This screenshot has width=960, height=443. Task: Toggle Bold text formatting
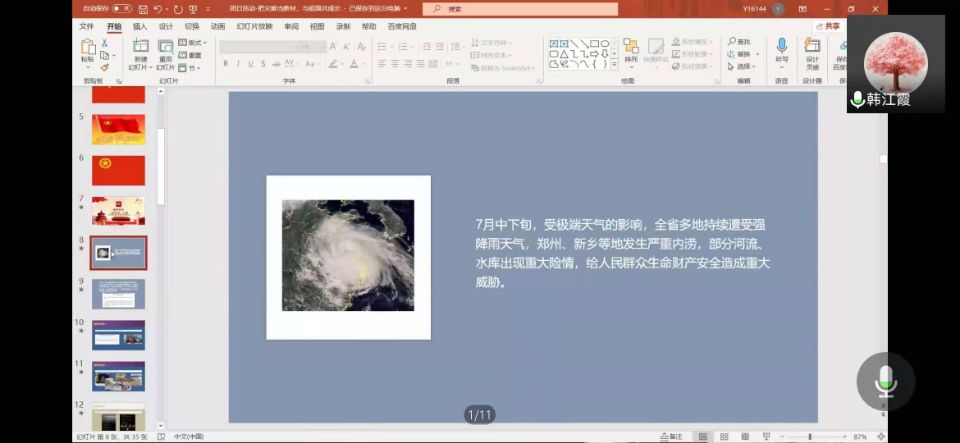tap(225, 64)
